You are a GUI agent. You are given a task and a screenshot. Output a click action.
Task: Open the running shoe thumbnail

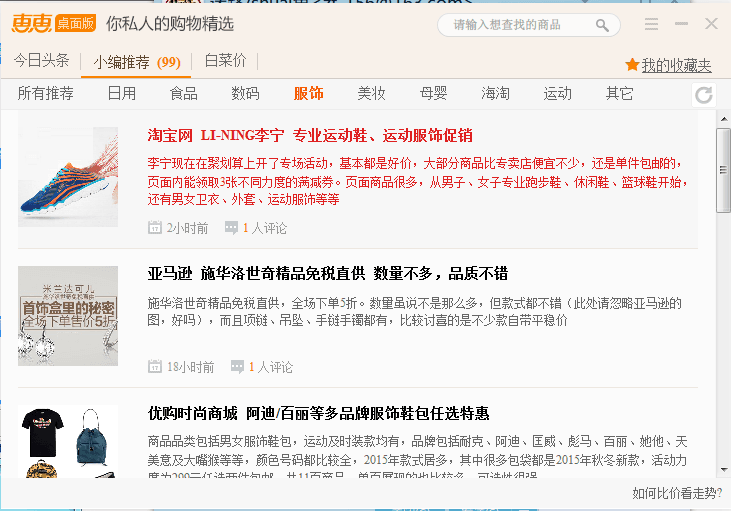pyautogui.click(x=68, y=177)
